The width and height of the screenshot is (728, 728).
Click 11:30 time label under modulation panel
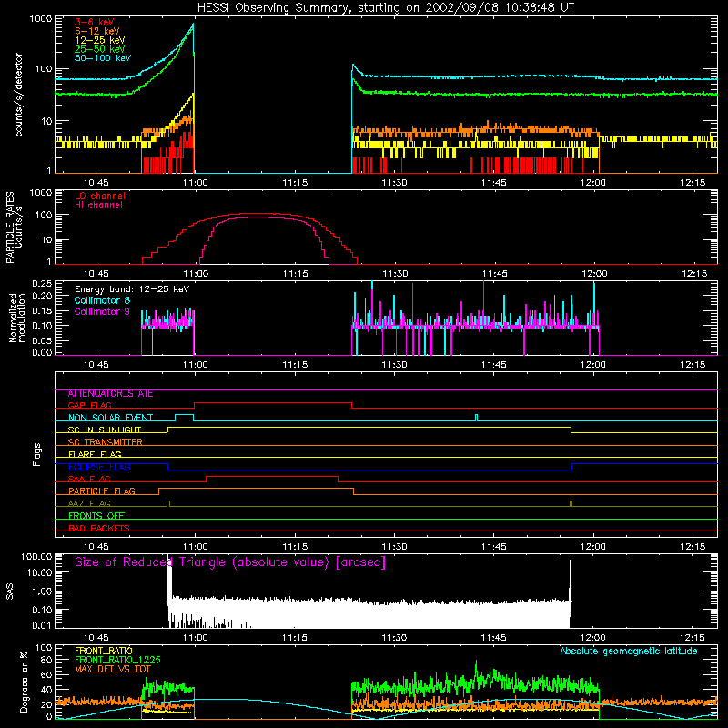tap(394, 365)
